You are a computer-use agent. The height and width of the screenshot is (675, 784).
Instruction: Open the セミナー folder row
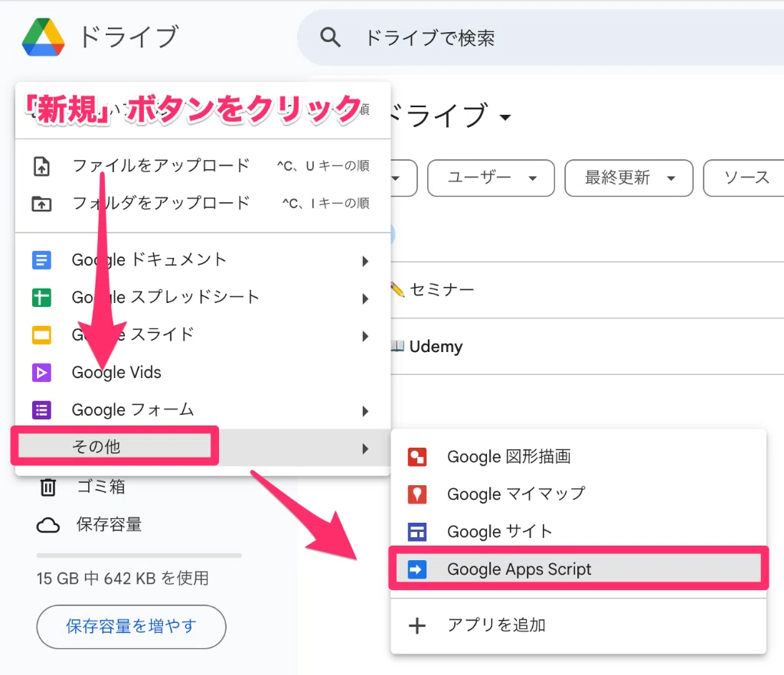tap(587, 290)
